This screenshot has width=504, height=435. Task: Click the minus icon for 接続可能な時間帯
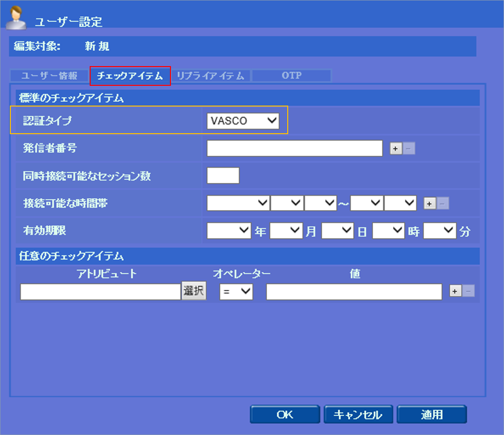[x=442, y=203]
